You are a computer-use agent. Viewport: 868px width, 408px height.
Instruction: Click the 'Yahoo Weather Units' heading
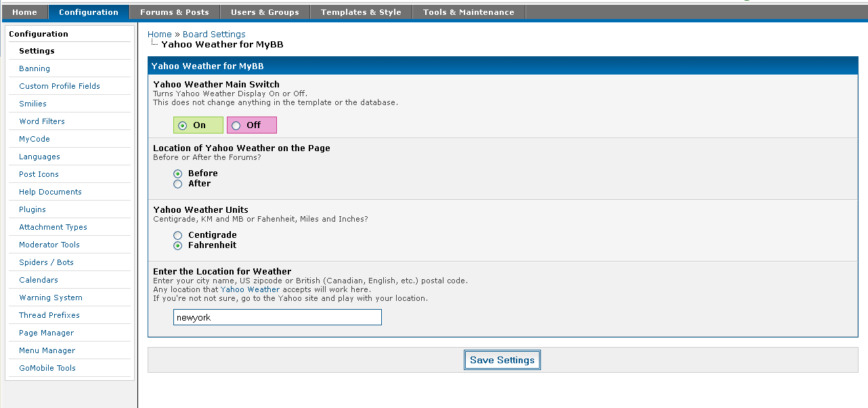[200, 209]
